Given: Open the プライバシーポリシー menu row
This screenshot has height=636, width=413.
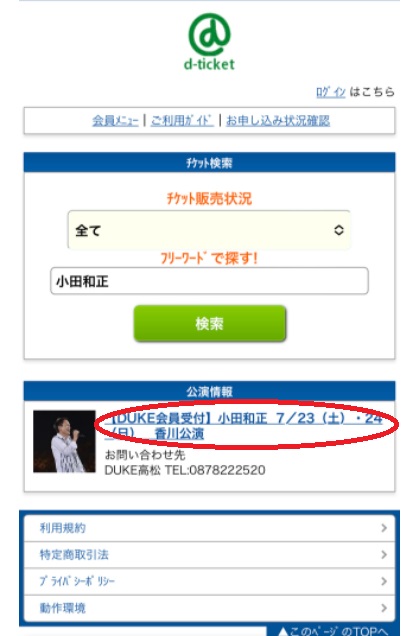Looking at the screenshot, I should pos(209,582).
